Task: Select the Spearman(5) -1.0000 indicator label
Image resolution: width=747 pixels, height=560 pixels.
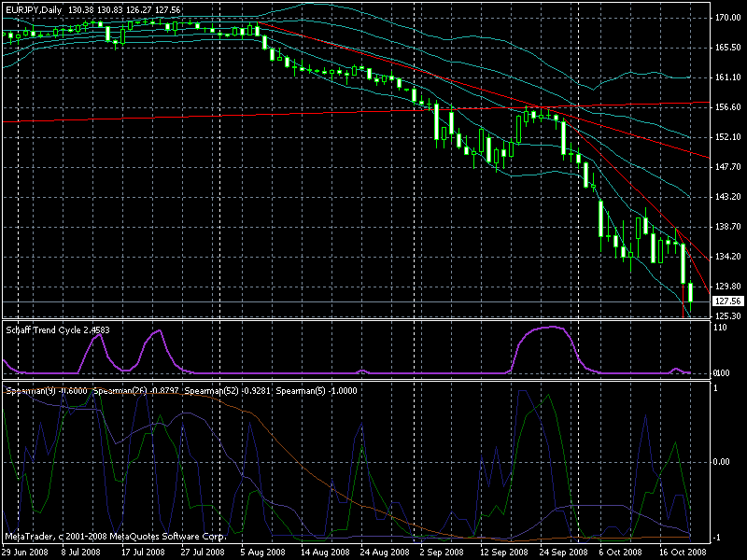Action: point(317,391)
